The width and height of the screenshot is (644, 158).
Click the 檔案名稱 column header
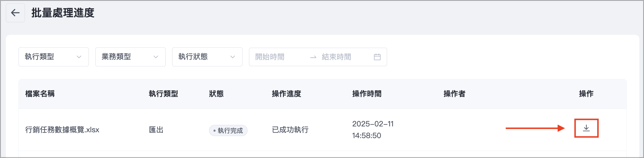click(x=40, y=94)
